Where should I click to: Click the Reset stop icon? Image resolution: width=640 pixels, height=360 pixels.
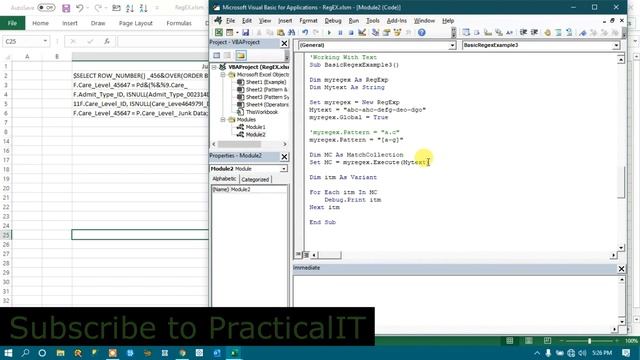(351, 32)
